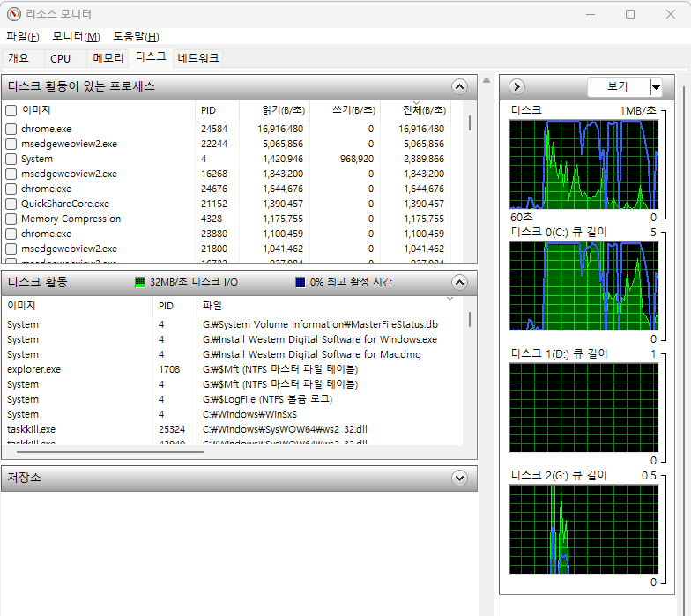The image size is (691, 616).
Task: Check chrome.exe PID 24584 checkbox
Action: tap(11, 129)
